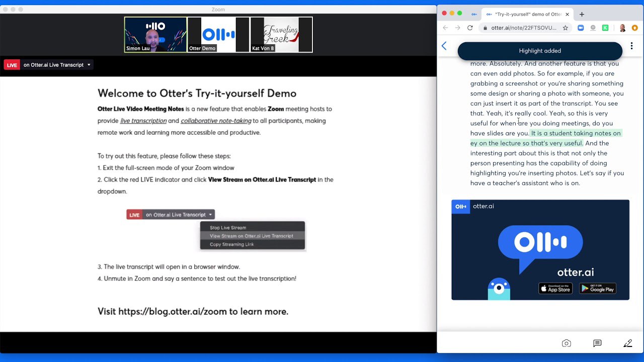This screenshot has height=362, width=644.
Task: Click the "live transcription" underlined text
Action: tap(143, 121)
